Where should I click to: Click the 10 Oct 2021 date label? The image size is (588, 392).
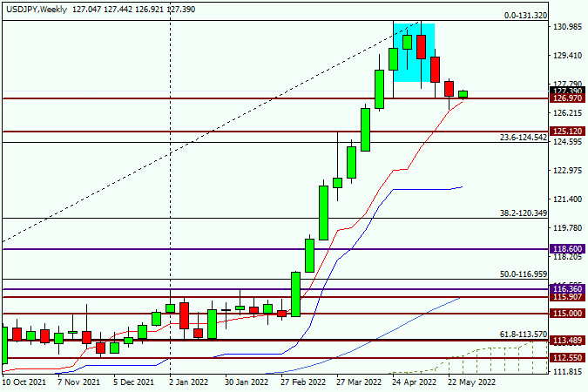click(x=24, y=382)
